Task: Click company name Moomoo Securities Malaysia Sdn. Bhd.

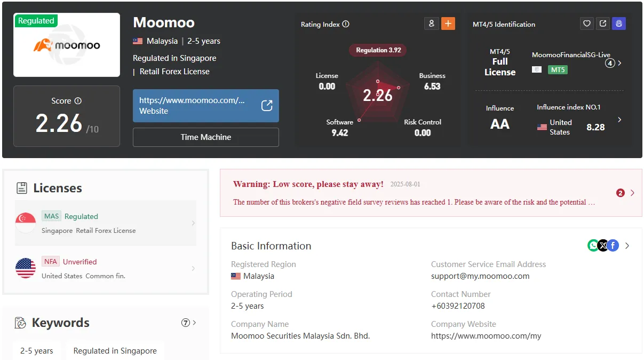Action: 300,336
